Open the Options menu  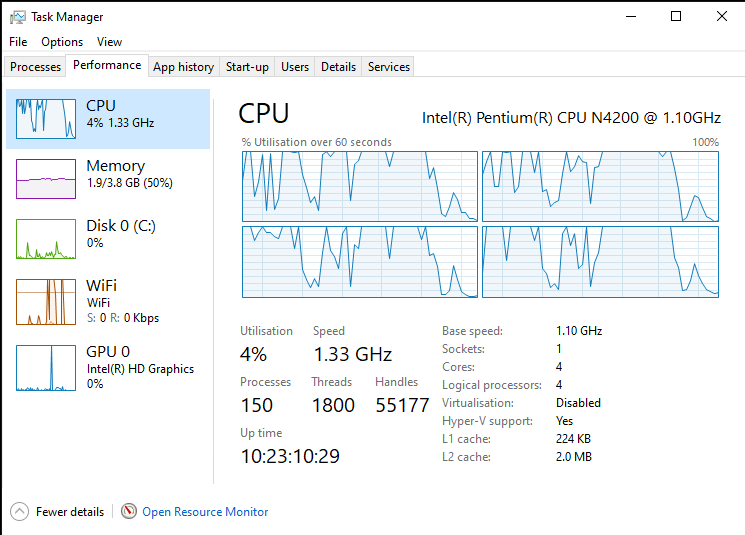62,42
